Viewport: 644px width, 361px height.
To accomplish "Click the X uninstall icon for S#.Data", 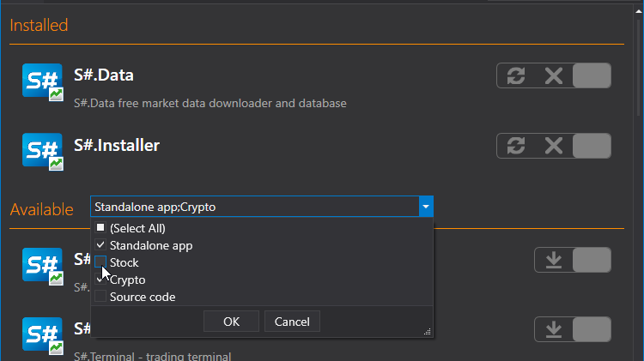I will pyautogui.click(x=554, y=76).
